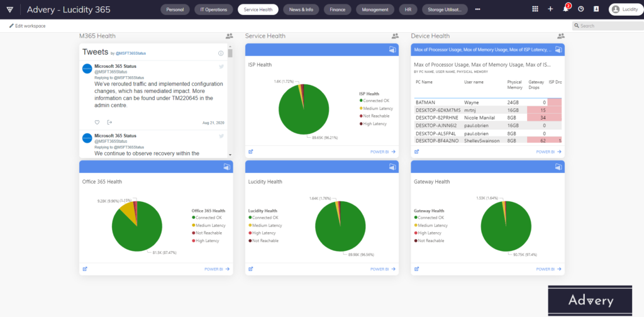Share the first Microsoft 365 Status tweet
This screenshot has width=644, height=317.
(x=109, y=122)
